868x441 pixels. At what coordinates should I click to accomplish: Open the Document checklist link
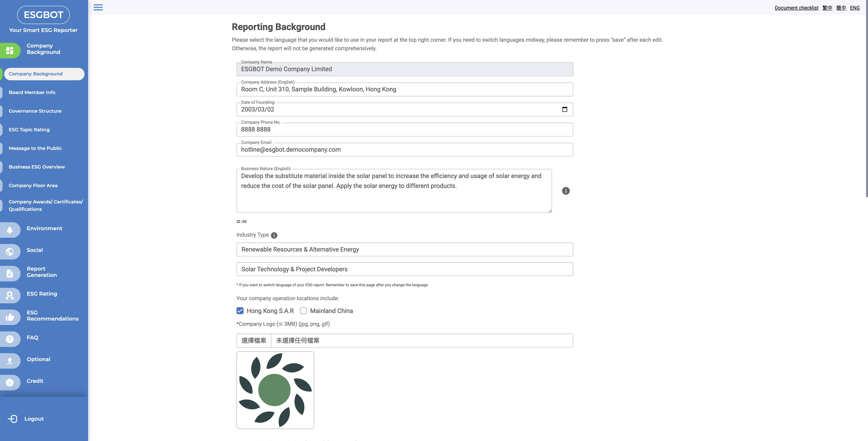point(796,8)
